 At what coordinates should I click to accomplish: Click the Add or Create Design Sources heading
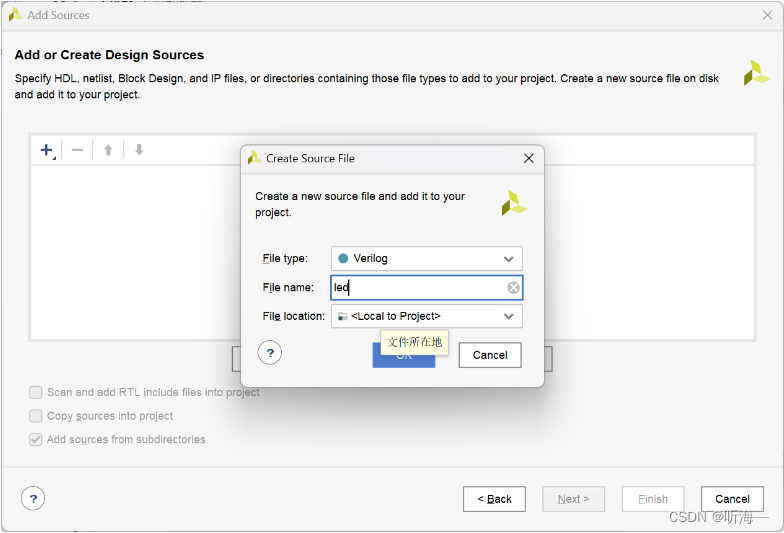click(109, 55)
